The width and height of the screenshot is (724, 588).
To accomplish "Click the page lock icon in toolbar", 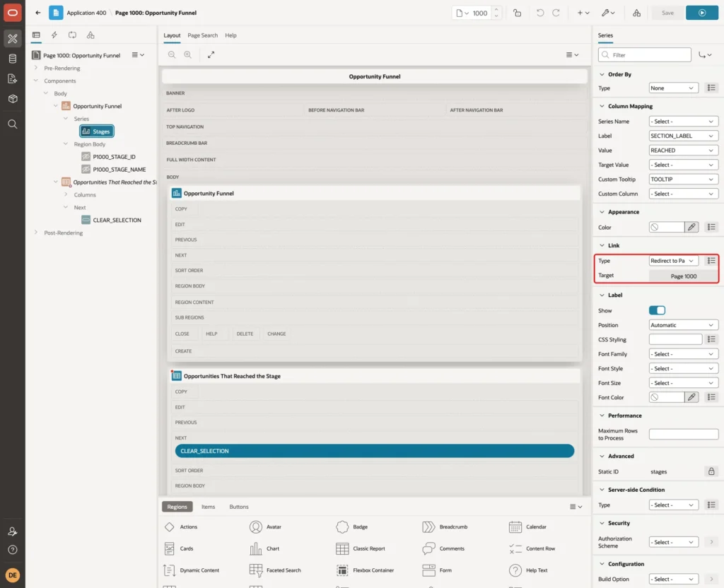I will 517,13.
